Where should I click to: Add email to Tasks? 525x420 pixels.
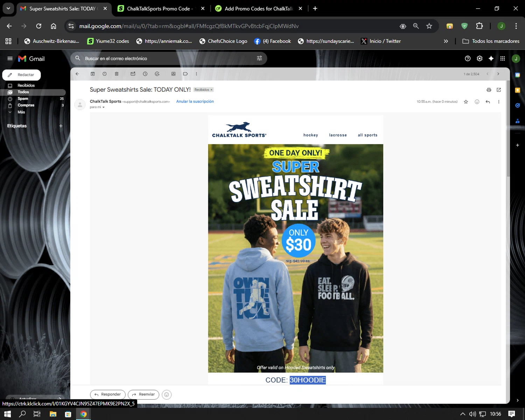[157, 74]
